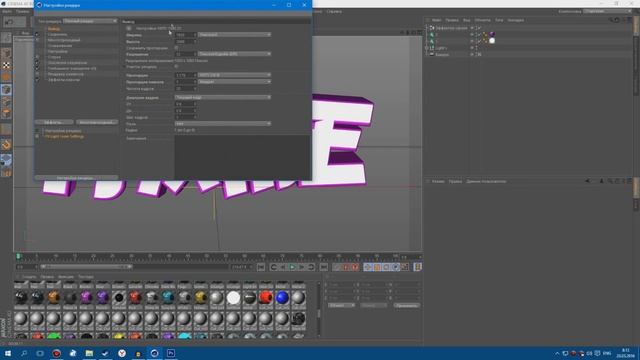Click the timeline preview range slider bar
This screenshot has width=640, height=360.
pyautogui.click(x=86, y=267)
